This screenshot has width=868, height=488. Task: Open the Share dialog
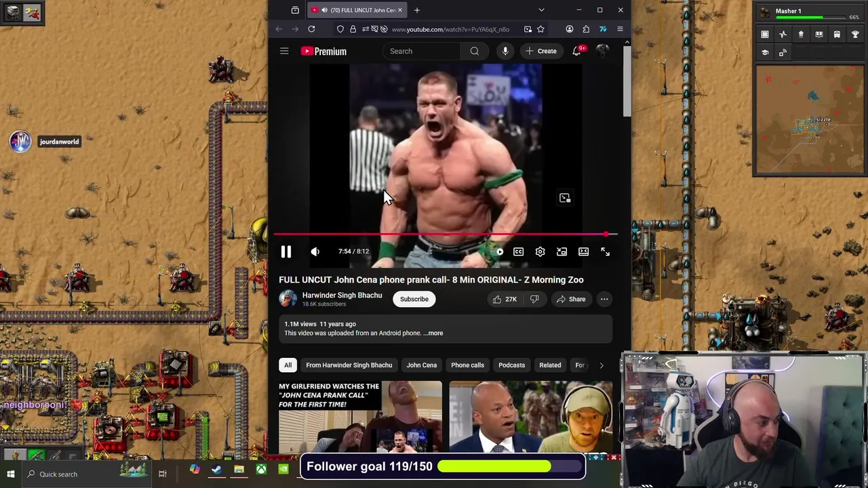[570, 299]
